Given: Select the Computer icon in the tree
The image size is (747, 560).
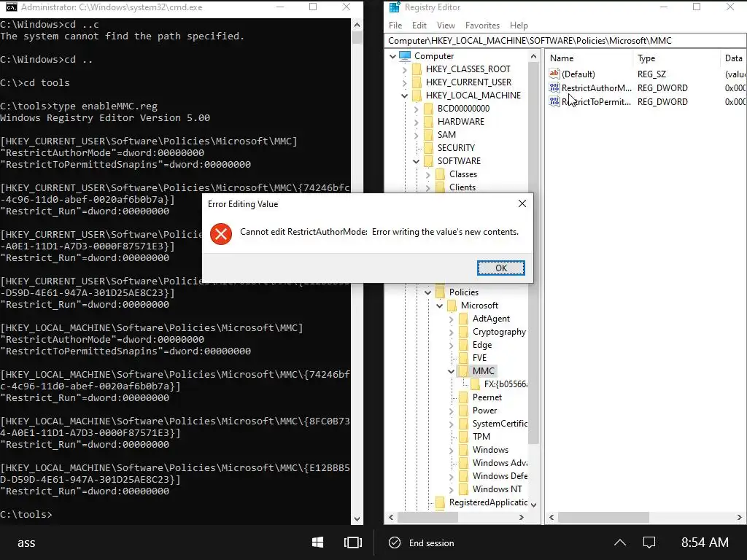Looking at the screenshot, I should point(405,55).
